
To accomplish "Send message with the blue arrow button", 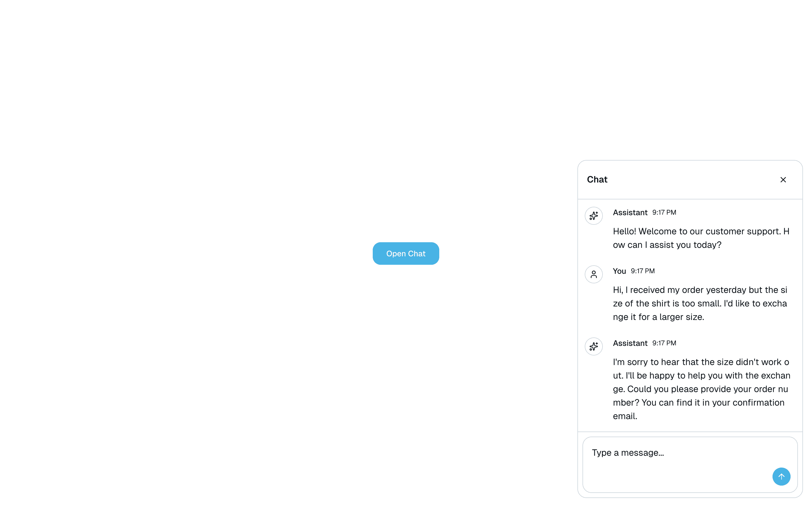I will coord(781,476).
